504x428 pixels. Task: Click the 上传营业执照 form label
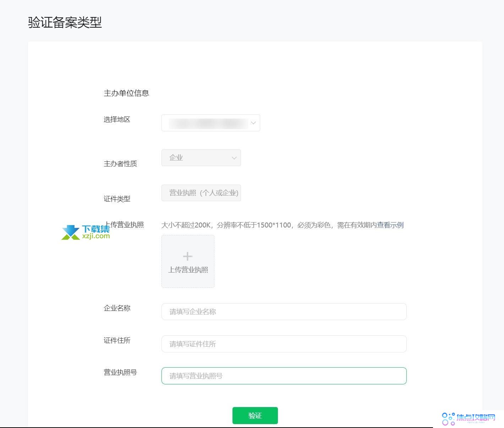coord(124,225)
